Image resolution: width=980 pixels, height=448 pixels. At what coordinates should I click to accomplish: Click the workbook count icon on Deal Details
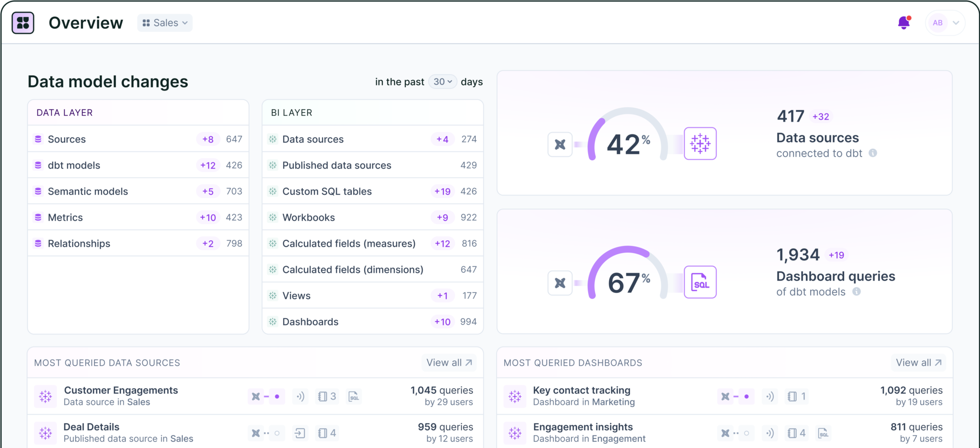[x=327, y=433]
